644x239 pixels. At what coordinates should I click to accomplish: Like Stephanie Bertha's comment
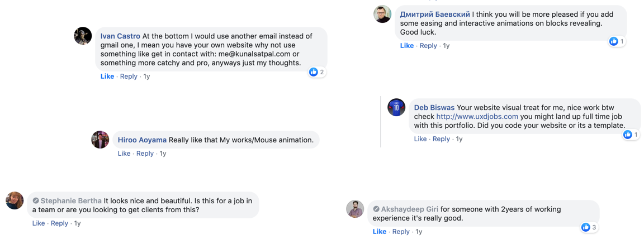tap(39, 223)
